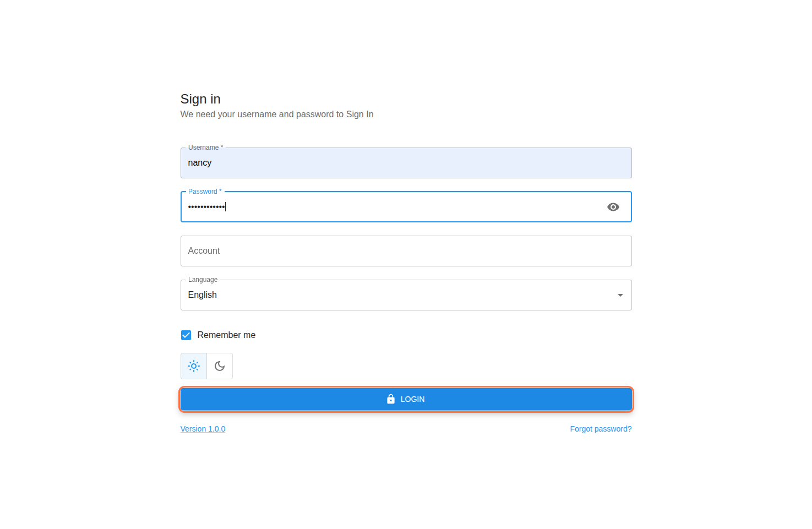Click the masked password dots
Viewport: 812px width, 529px height.
click(x=206, y=207)
